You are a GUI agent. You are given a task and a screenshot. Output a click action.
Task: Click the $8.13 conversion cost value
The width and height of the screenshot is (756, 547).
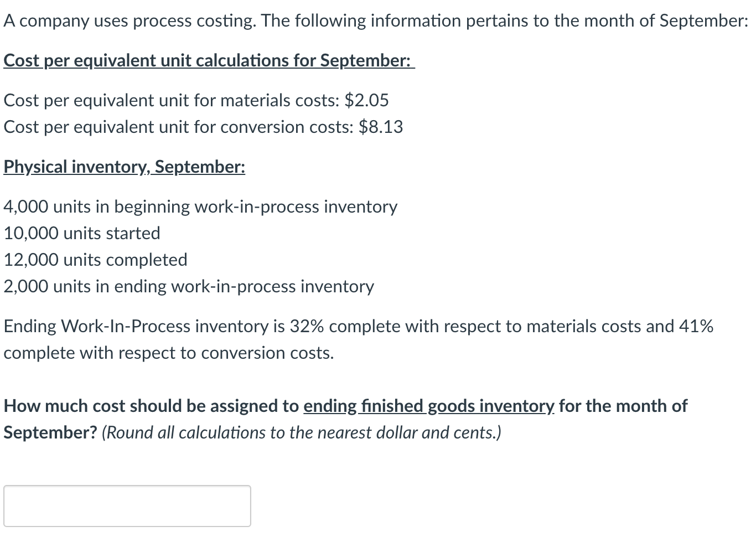(381, 127)
